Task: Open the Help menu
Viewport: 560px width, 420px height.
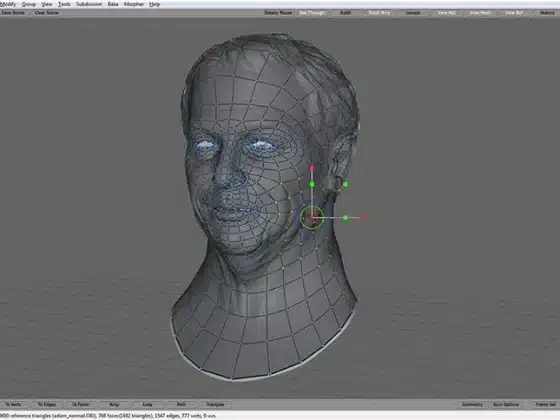Action: click(x=155, y=4)
